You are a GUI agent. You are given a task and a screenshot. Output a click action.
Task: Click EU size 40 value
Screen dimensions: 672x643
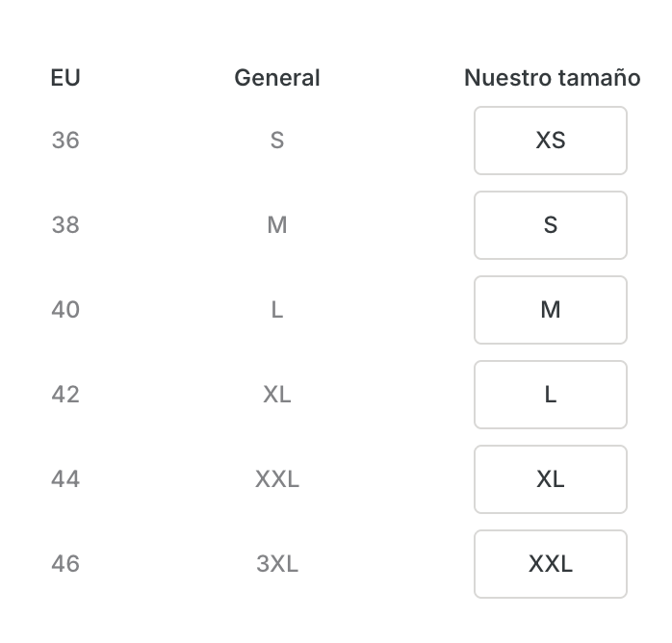tap(65, 310)
